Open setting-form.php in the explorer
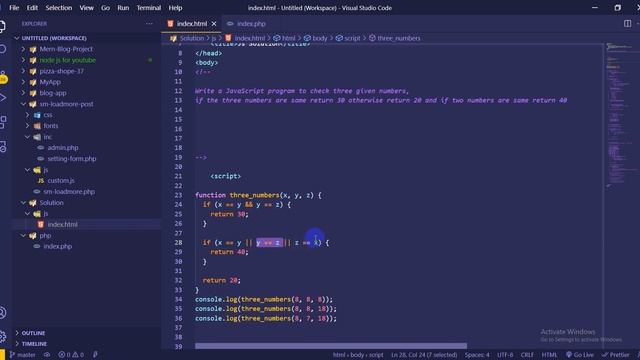Screen dimensions: 640x360 [x=87, y=159]
